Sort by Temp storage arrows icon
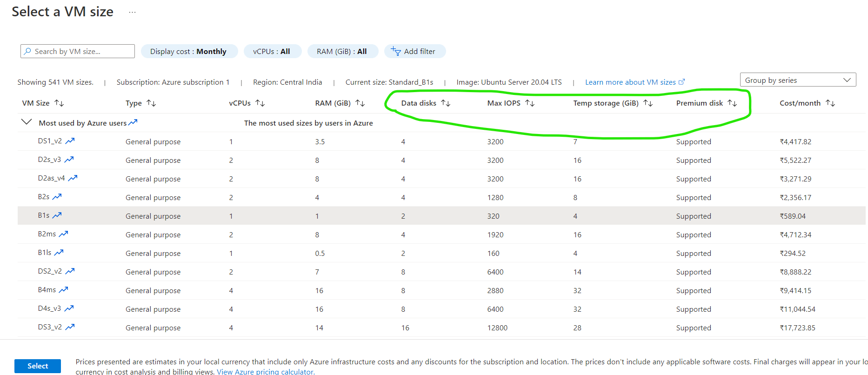 pyautogui.click(x=648, y=103)
